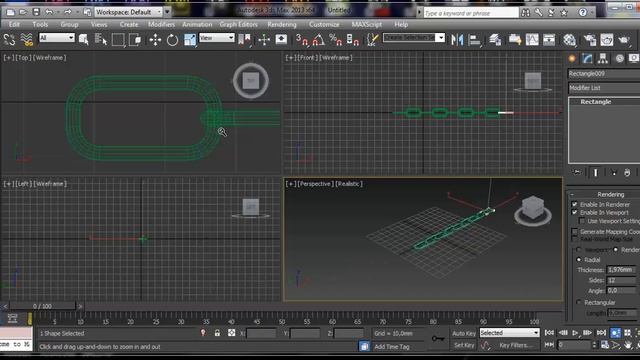Open the Material Editor teapot icon

[x=569, y=40]
